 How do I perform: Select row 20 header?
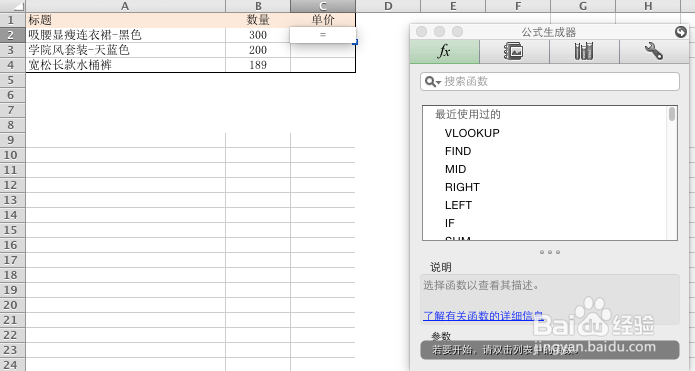tap(12, 305)
